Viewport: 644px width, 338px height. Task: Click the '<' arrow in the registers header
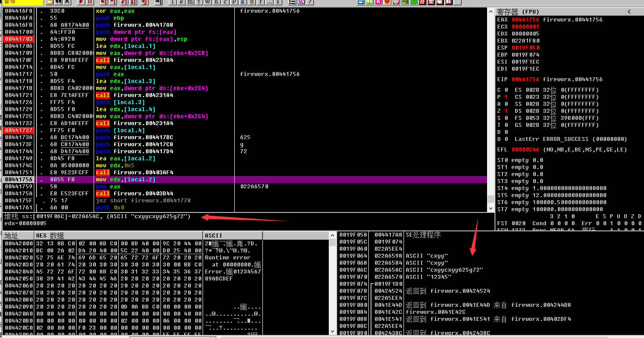tap(629, 12)
